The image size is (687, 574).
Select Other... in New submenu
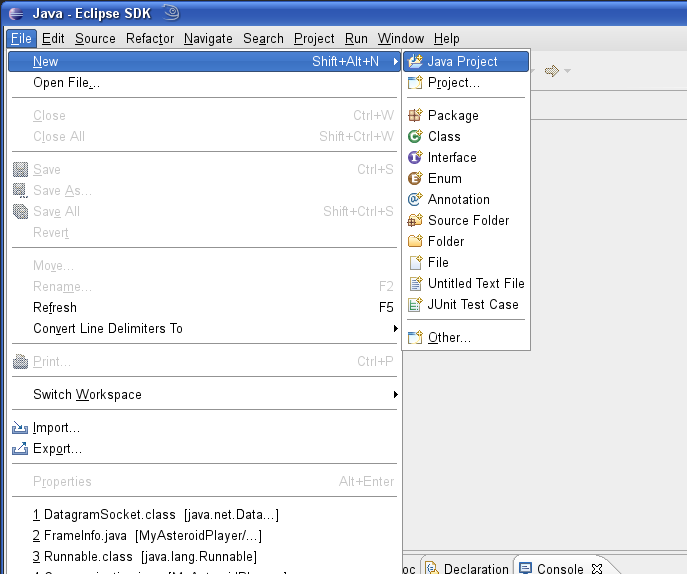click(466, 337)
